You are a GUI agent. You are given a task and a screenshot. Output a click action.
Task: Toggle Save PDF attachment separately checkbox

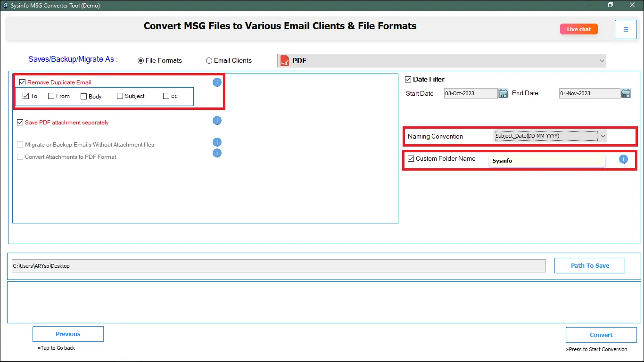click(20, 123)
